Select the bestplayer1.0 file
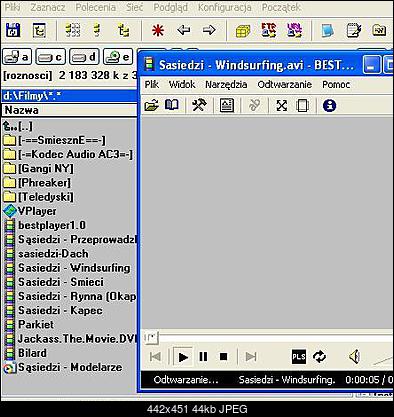Image resolution: width=394 pixels, height=417 pixels. [x=45, y=225]
